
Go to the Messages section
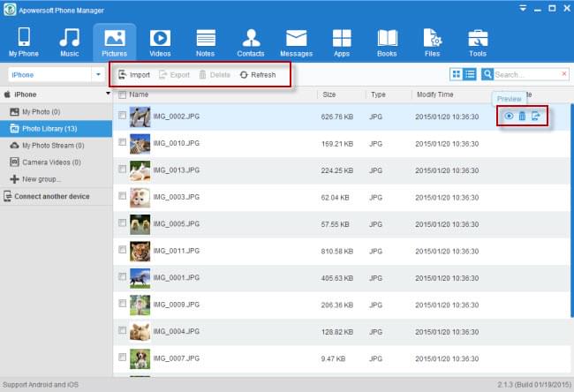pos(296,43)
